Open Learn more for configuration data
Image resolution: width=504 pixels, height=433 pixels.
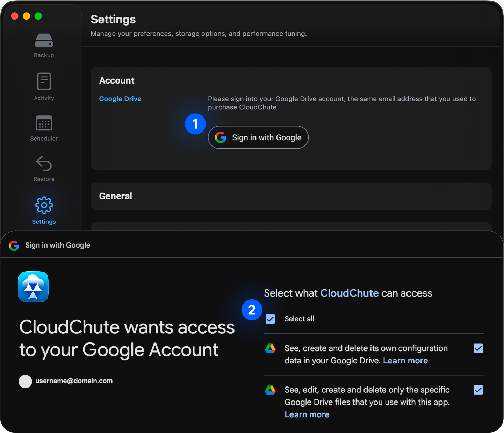pyautogui.click(x=405, y=361)
